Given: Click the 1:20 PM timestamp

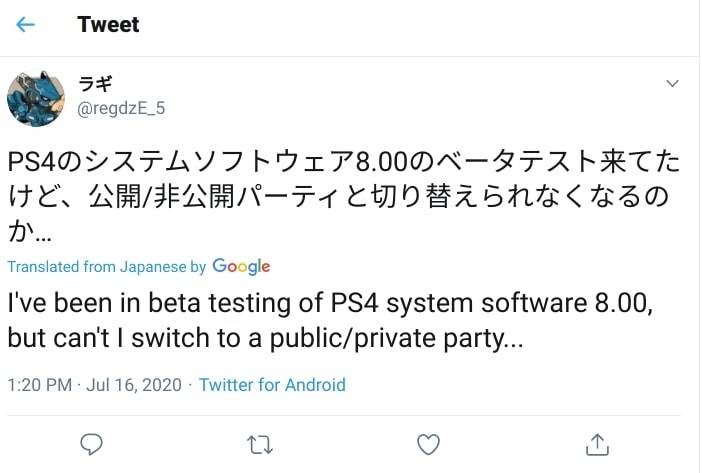Looking at the screenshot, I should point(39,384).
